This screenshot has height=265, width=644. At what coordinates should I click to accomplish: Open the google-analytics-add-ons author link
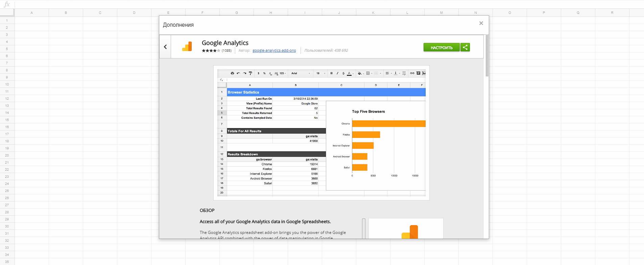274,50
